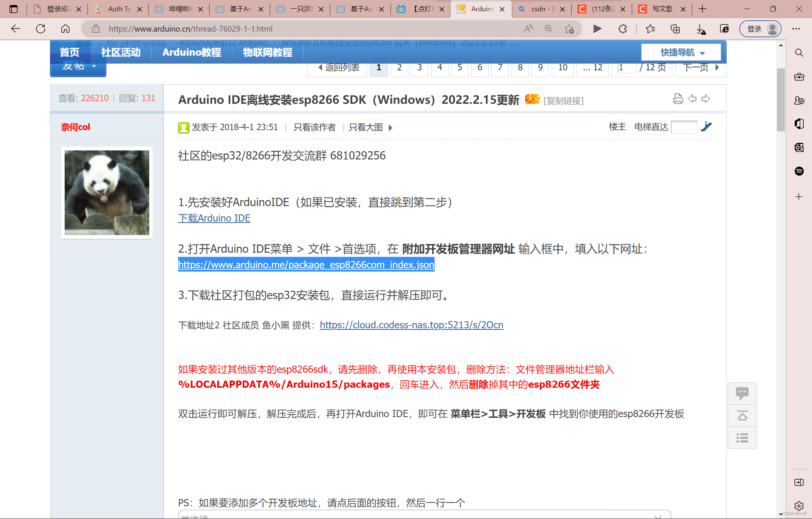The height and width of the screenshot is (519, 812).
Task: Open the Collections panel
Action: point(675,29)
